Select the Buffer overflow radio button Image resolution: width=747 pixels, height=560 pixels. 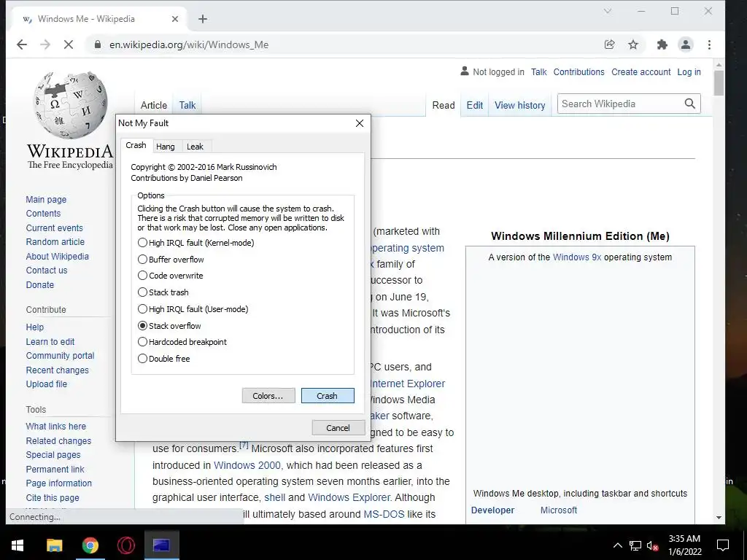point(171,260)
